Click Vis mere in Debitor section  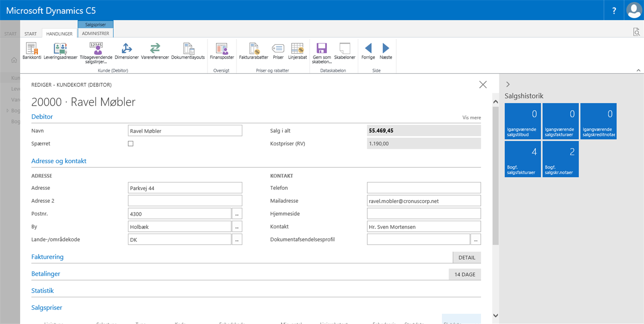click(472, 118)
